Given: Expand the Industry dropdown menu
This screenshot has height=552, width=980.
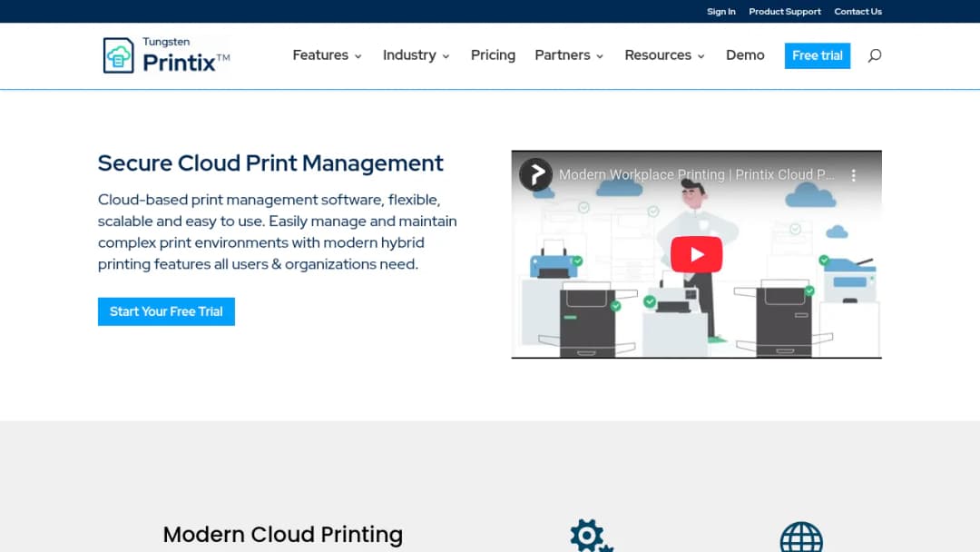Looking at the screenshot, I should pyautogui.click(x=416, y=55).
